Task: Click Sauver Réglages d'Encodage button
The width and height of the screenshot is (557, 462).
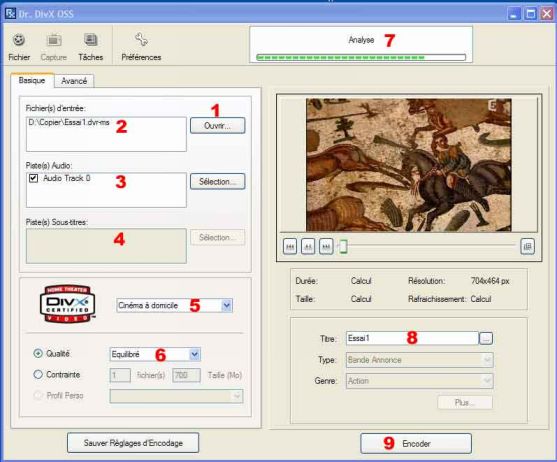Action: tap(133, 443)
